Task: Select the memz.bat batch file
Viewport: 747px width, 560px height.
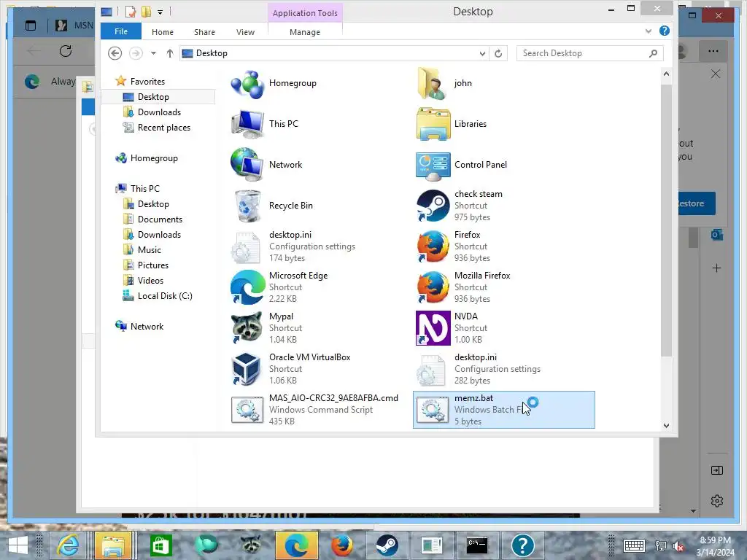Action: [x=503, y=410]
